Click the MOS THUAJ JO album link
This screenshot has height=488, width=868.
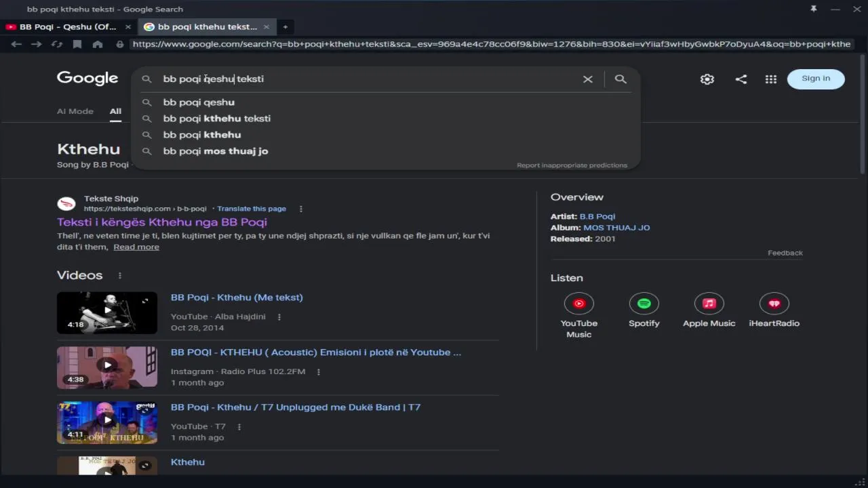coord(616,228)
